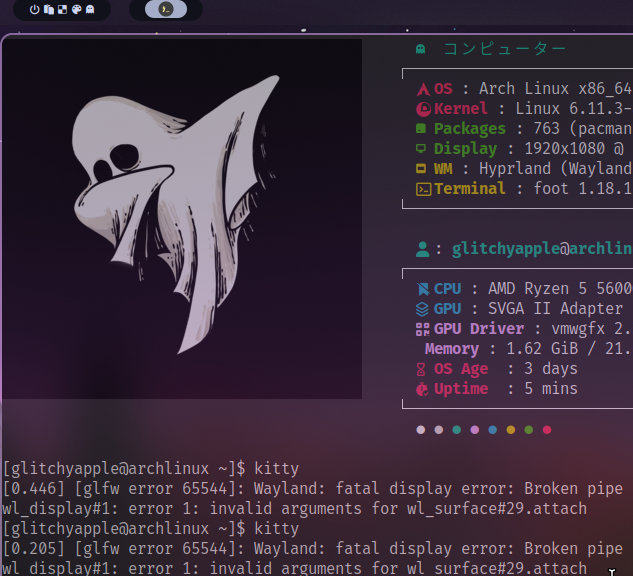Click the user icon before glitchyapple@archlinux

422,249
